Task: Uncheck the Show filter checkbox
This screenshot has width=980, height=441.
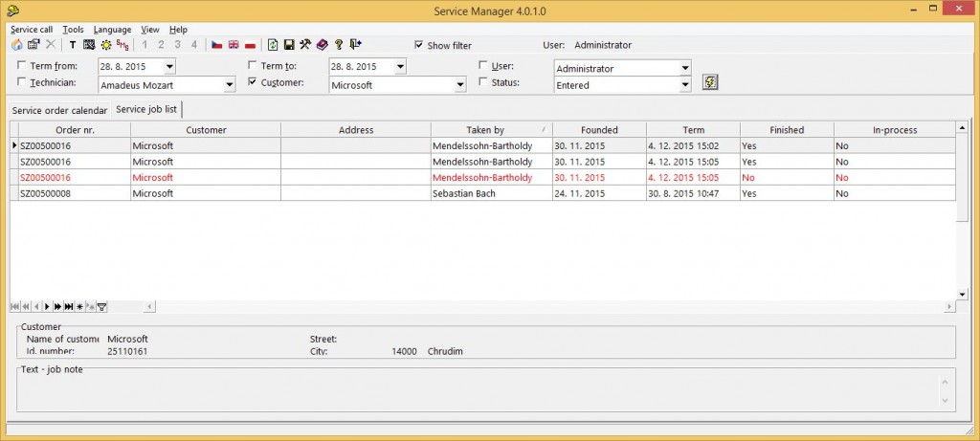Action: coord(419,45)
